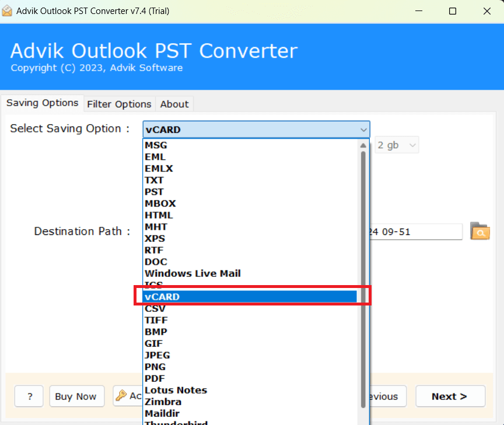Choose XPS in the dropdown list
This screenshot has width=504, height=425.
[250, 238]
